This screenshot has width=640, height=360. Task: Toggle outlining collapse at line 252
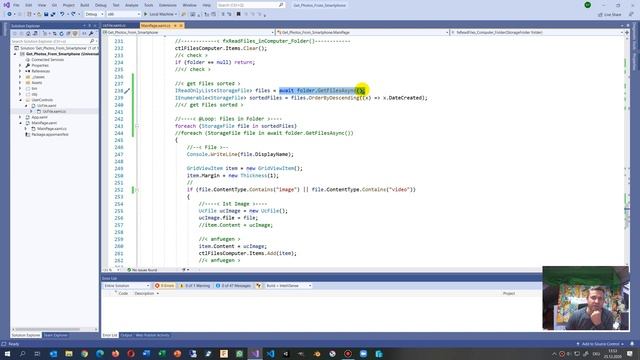click(x=137, y=189)
